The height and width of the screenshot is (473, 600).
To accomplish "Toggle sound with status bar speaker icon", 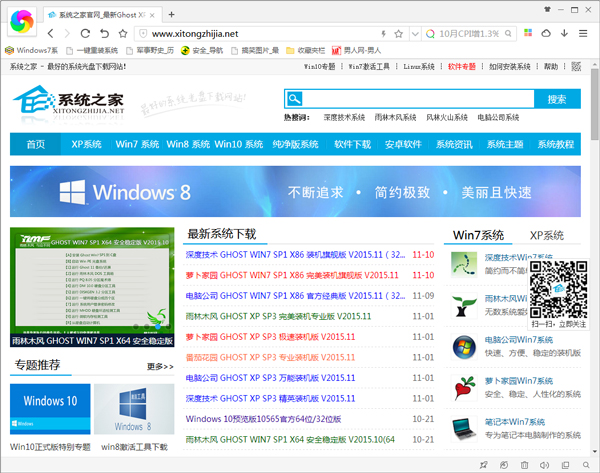I will [x=544, y=465].
